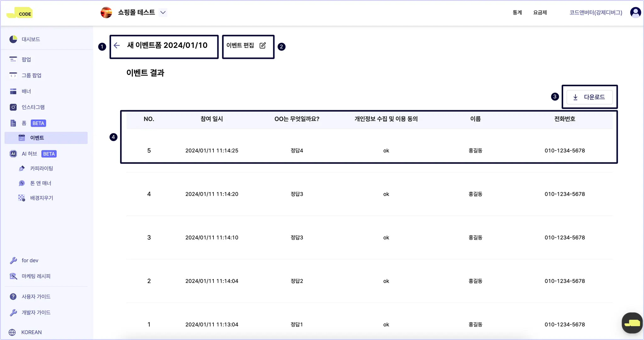644x340 pixels.
Task: Select 이벤트 in the sidebar
Action: 37,138
